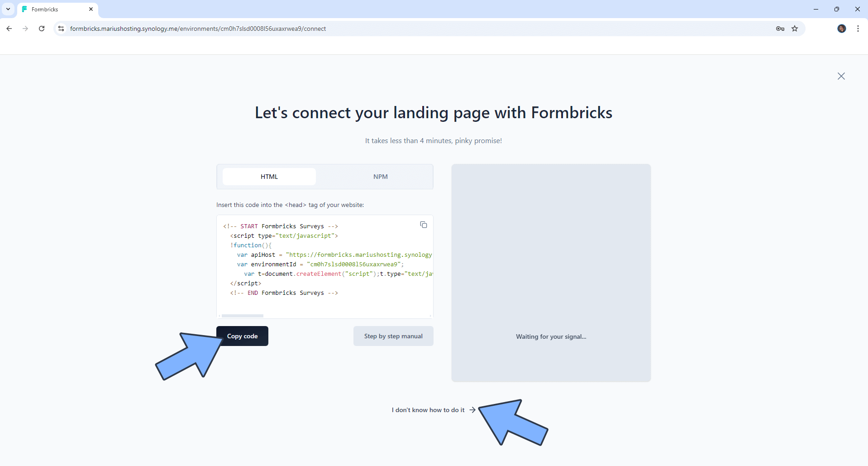This screenshot has width=868, height=466.
Task: Click the arrow next to I don't know how
Action: click(472, 410)
